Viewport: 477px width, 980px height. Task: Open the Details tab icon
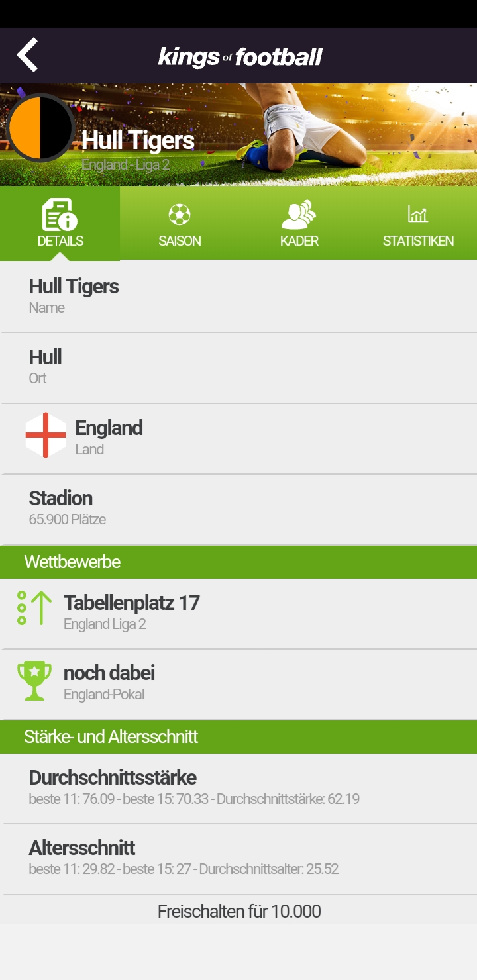[x=60, y=215]
